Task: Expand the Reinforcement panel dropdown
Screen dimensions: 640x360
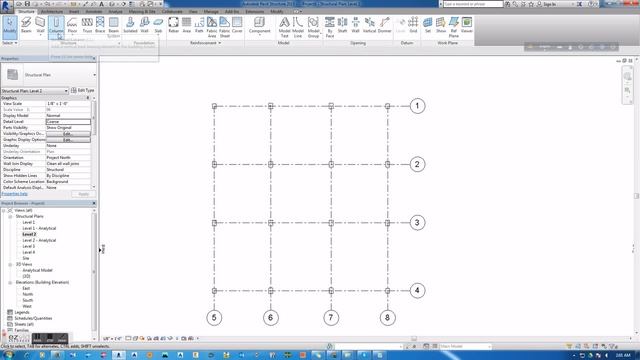Action: click(205, 43)
